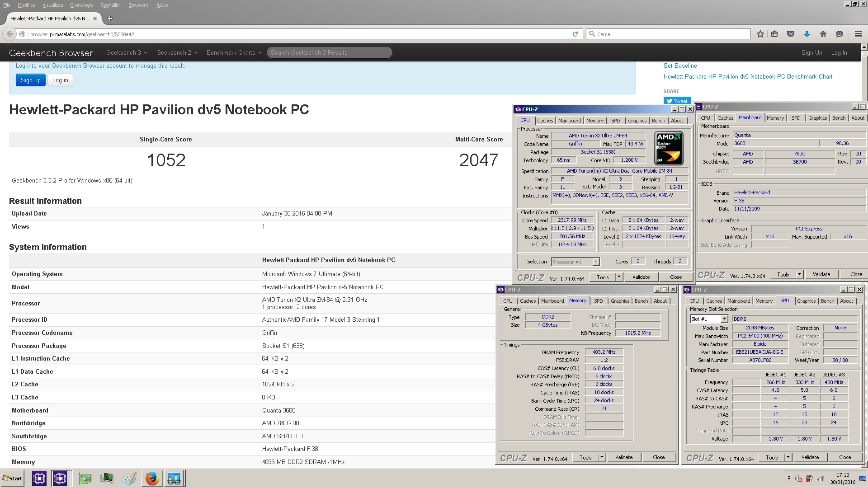Screen dimensions: 868x488
Task: Click Close in the CPU-Z Memory window
Action: (x=659, y=457)
